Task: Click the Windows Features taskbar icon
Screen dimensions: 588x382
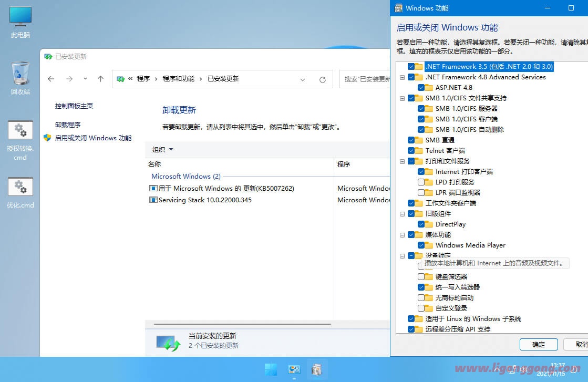Action: pos(317,369)
